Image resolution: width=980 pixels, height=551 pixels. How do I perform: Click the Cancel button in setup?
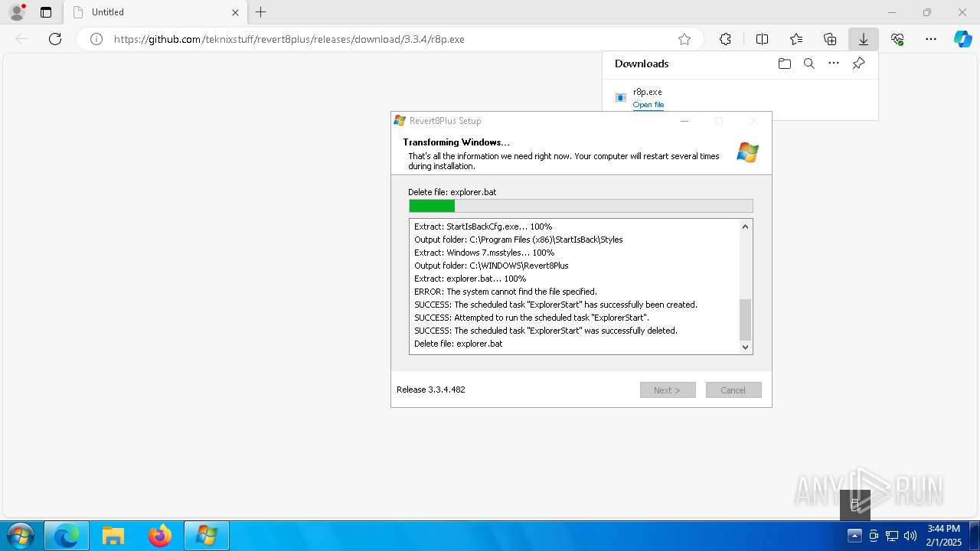coord(733,390)
